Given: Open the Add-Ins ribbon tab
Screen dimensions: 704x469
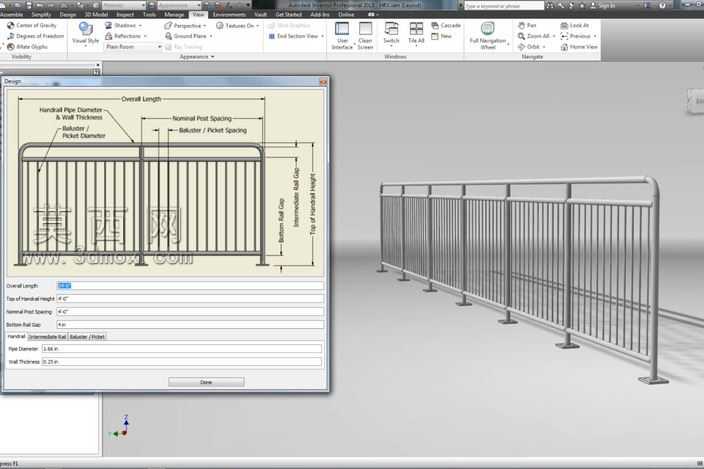Looking at the screenshot, I should (x=320, y=15).
